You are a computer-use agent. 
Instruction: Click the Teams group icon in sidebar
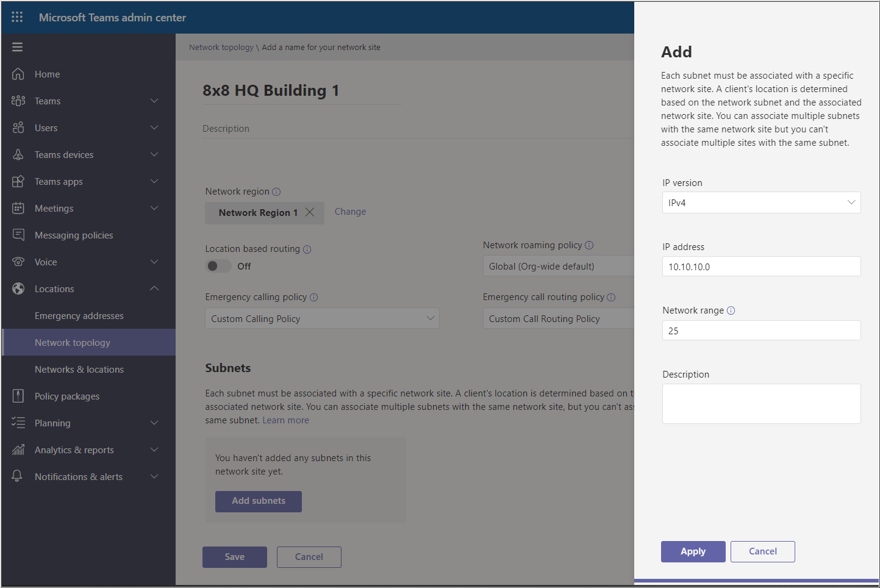click(18, 101)
